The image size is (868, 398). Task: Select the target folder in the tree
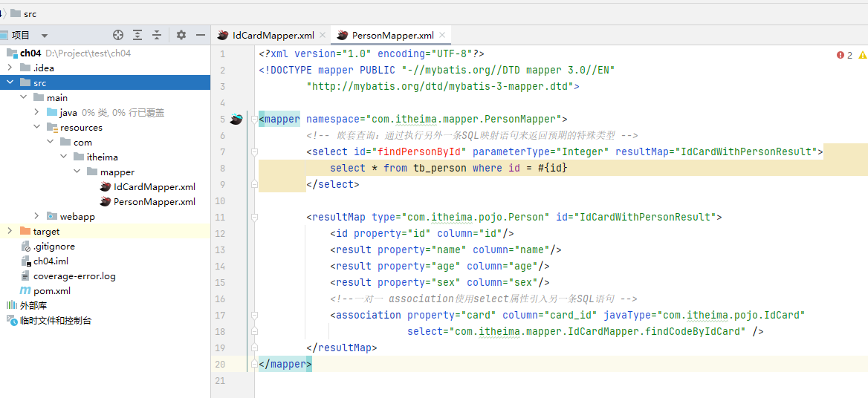(x=46, y=232)
